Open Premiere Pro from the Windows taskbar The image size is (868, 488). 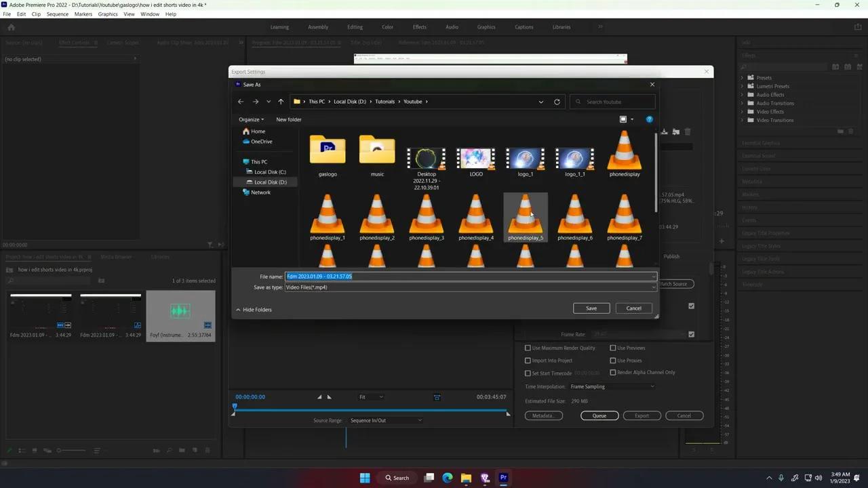(503, 478)
